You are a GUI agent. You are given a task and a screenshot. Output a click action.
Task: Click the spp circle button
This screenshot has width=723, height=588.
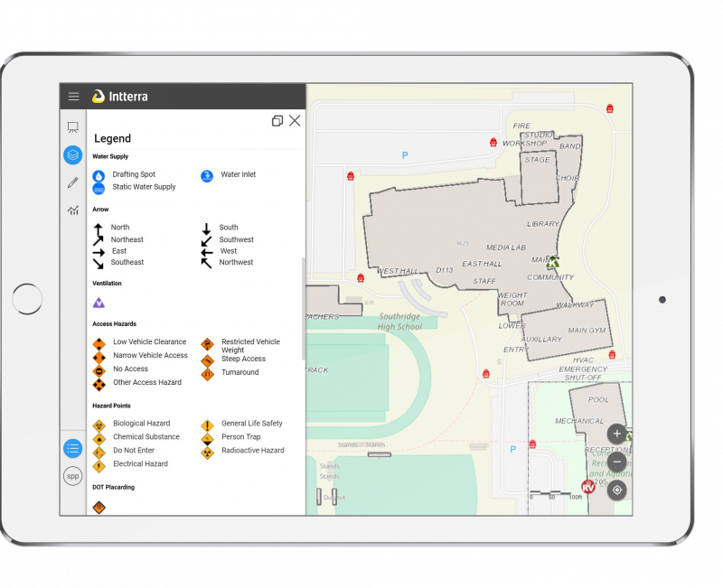click(x=73, y=476)
